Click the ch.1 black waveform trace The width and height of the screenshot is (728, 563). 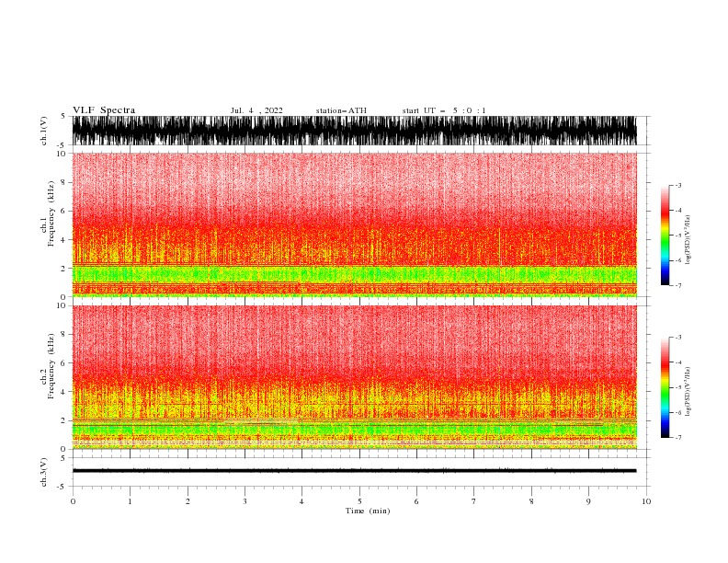(x=354, y=131)
